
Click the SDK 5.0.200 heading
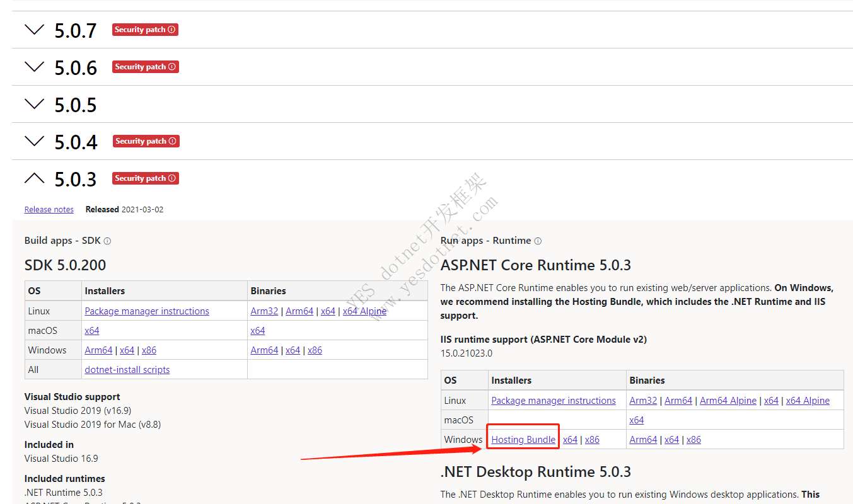pyautogui.click(x=66, y=265)
